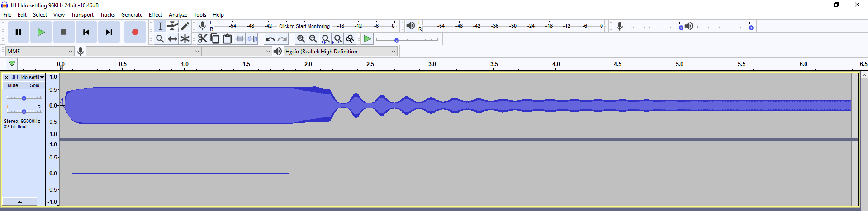This screenshot has width=868, height=211.
Task: Start playback with the green Play button
Action: tap(41, 32)
